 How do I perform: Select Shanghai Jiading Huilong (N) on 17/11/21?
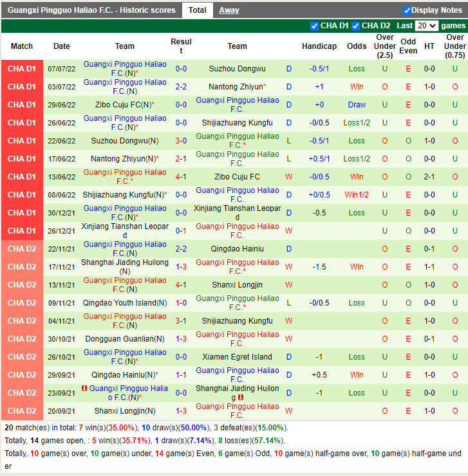click(125, 267)
